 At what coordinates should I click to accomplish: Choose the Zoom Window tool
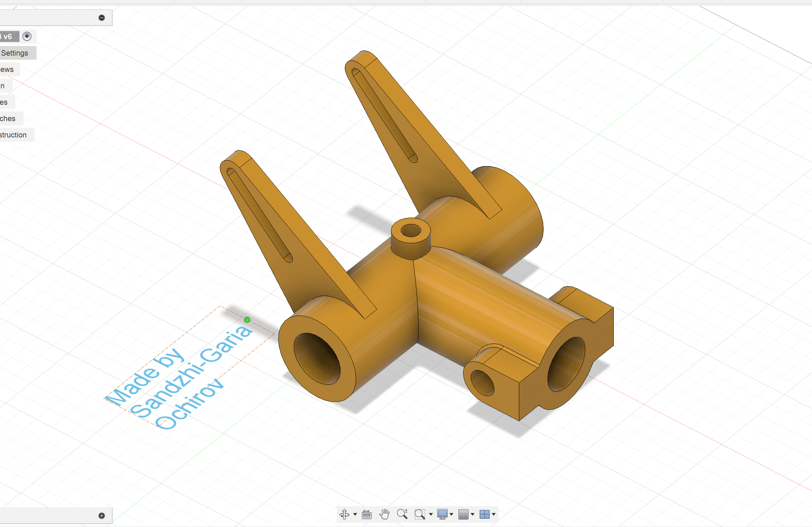tap(420, 514)
